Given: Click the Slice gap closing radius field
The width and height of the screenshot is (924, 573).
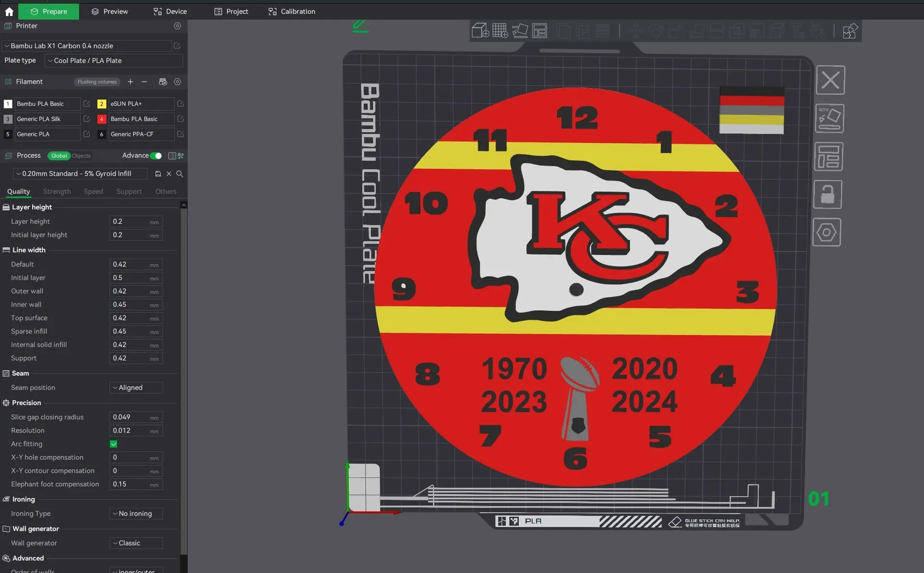Looking at the screenshot, I should point(136,417).
